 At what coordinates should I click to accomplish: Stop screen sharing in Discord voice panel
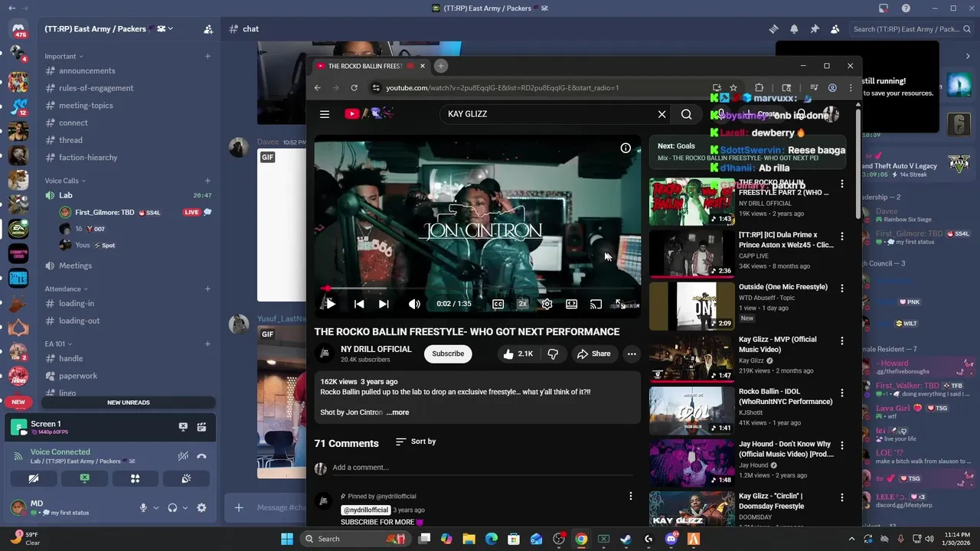point(84,478)
